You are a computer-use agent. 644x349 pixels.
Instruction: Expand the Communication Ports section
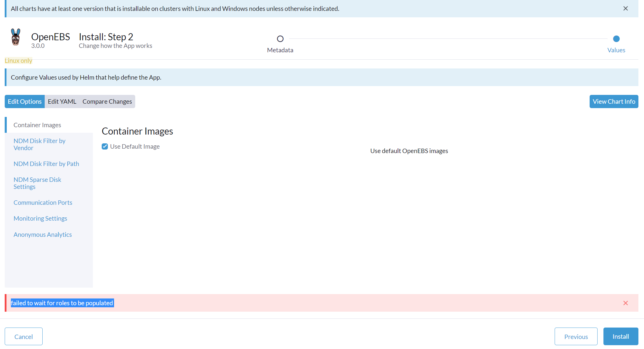tap(43, 202)
